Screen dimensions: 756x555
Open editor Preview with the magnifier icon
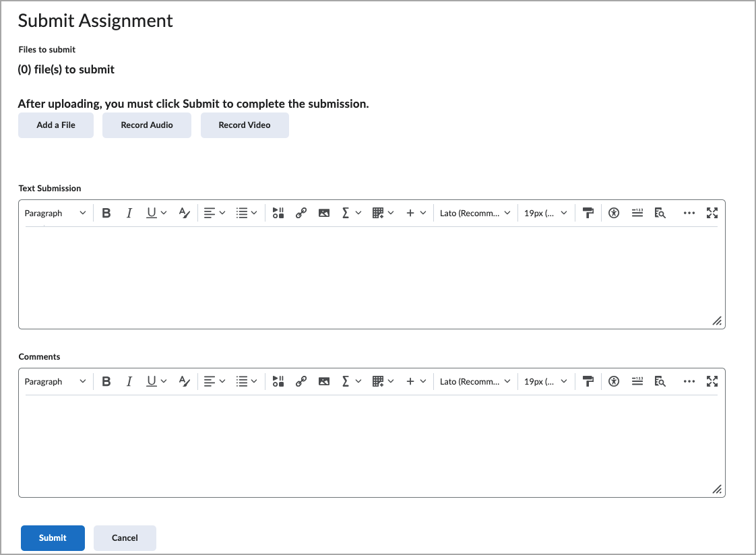[660, 212]
